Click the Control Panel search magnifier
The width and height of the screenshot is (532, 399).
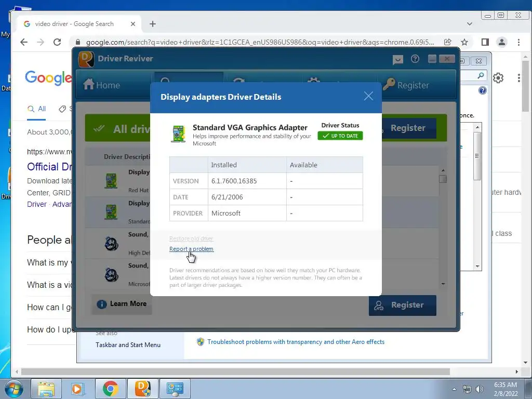click(481, 75)
